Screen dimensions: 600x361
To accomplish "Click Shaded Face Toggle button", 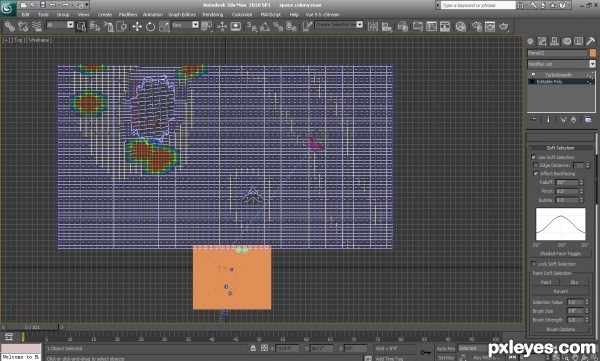I will pyautogui.click(x=560, y=253).
